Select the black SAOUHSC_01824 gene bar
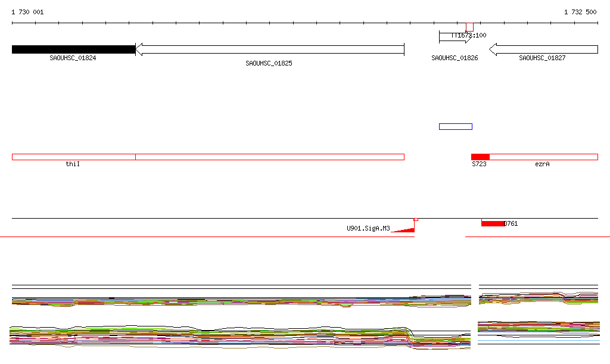This screenshot has width=610, height=364. point(73,49)
